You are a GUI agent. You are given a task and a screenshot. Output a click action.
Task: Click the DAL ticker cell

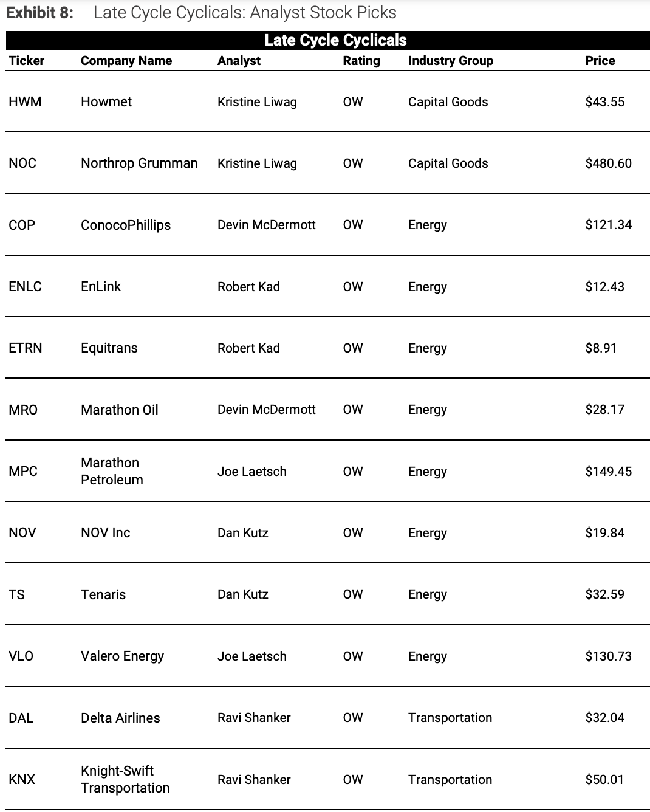(21, 718)
